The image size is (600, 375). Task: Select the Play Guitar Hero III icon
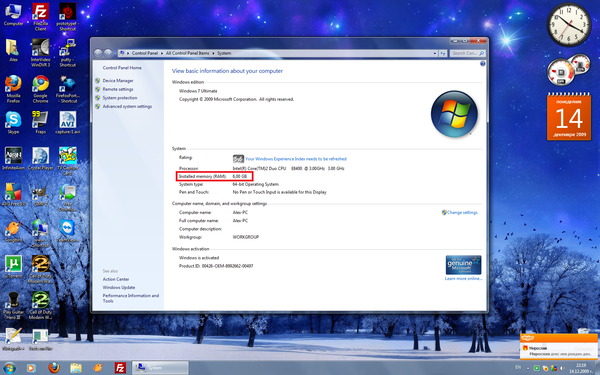(x=13, y=305)
